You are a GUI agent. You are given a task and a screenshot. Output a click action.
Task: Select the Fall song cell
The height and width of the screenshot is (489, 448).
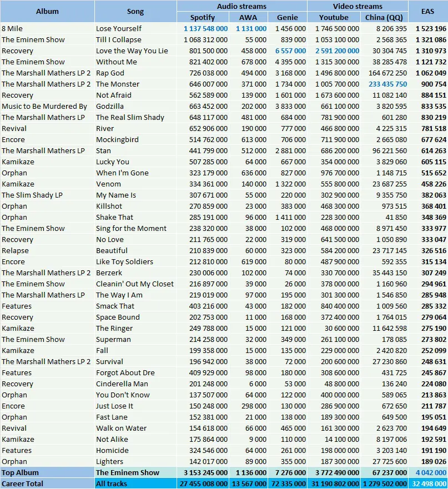click(135, 351)
